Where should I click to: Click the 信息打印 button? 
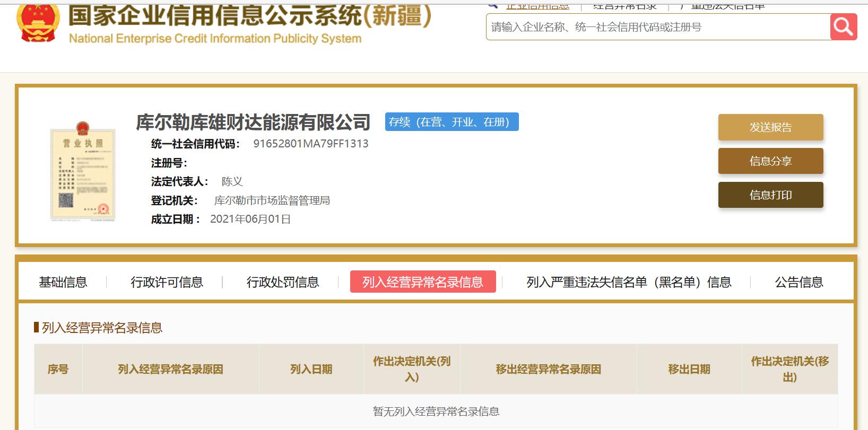pyautogui.click(x=770, y=195)
